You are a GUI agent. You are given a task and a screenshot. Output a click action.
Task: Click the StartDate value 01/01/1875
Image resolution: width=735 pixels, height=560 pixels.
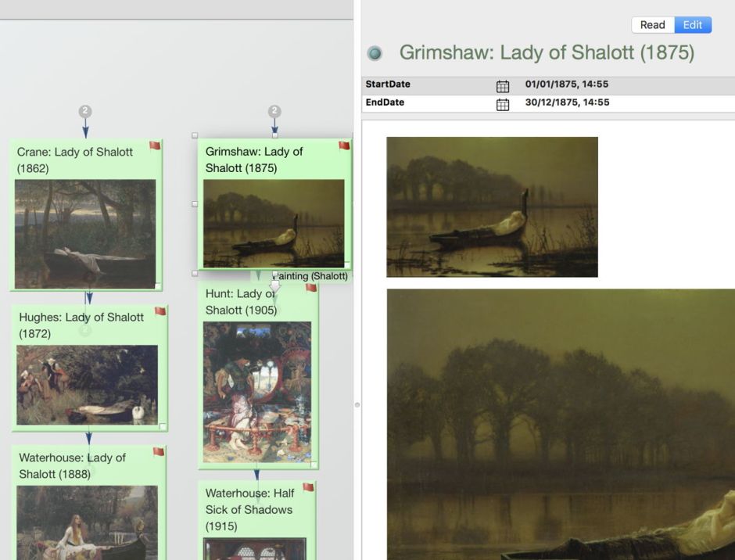(x=566, y=84)
